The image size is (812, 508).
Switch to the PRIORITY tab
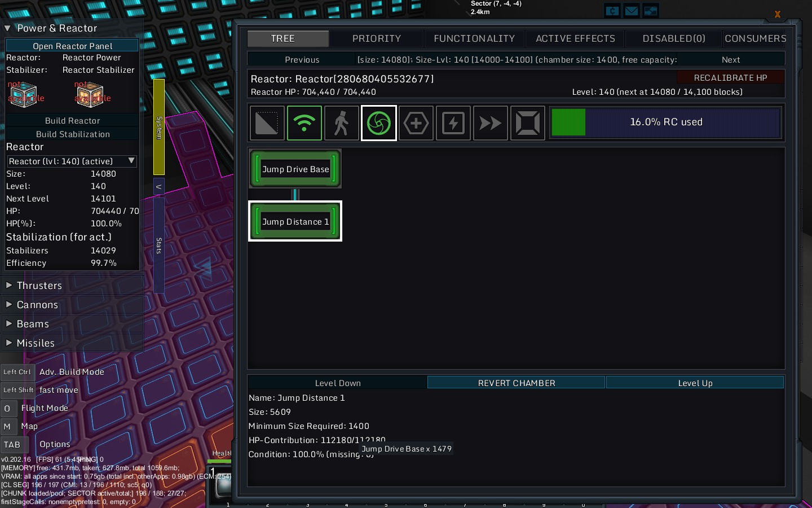click(376, 38)
